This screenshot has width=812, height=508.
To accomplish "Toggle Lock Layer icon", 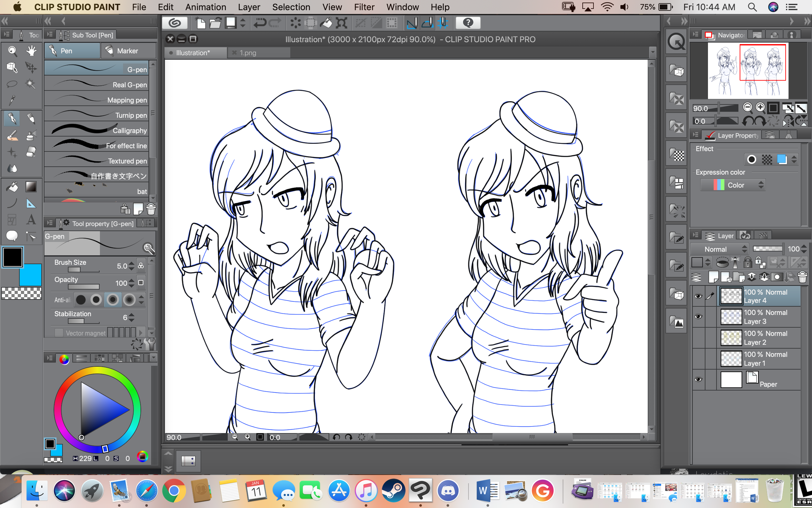I will [x=748, y=262].
